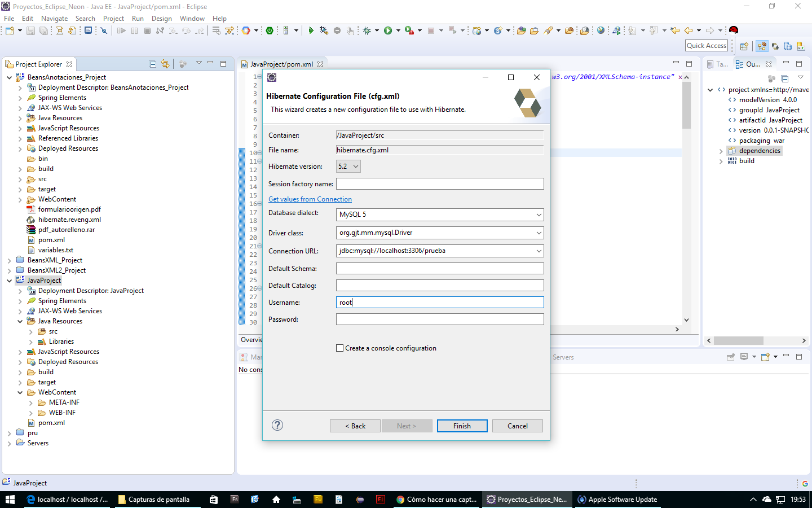This screenshot has height=508, width=812.
Task: Open the File menu
Action: pyautogui.click(x=9, y=19)
